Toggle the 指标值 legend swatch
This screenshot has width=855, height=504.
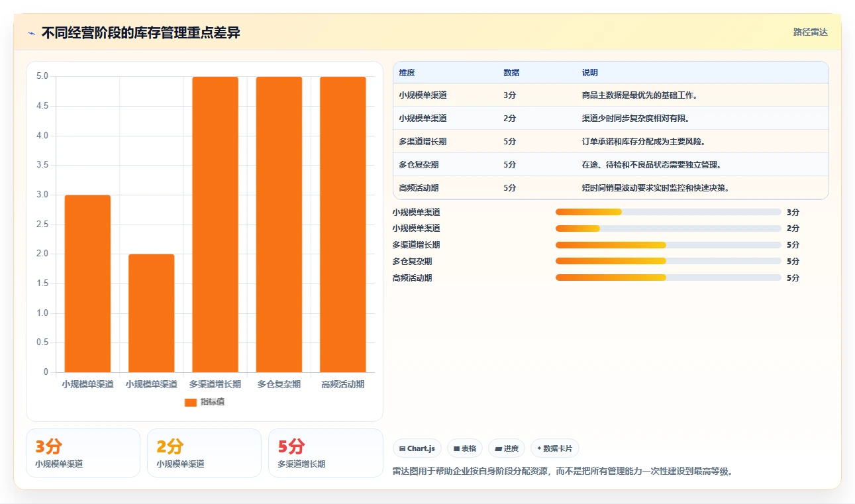coord(191,402)
